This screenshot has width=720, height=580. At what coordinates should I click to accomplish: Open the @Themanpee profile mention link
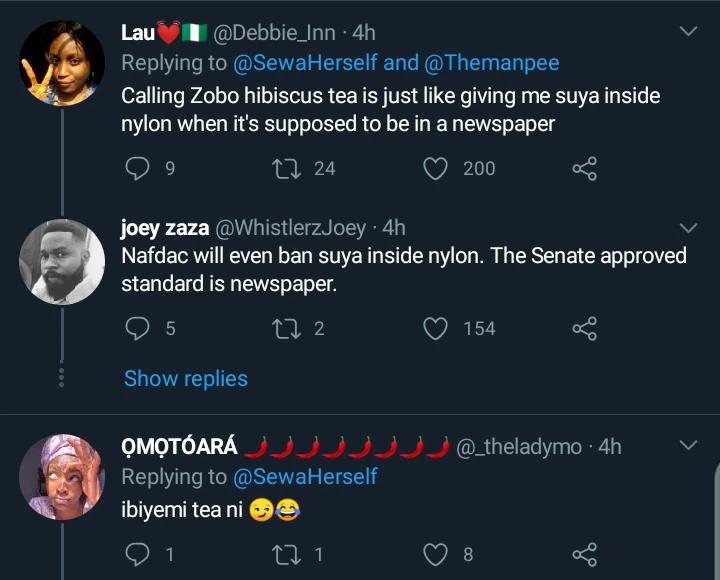click(492, 63)
